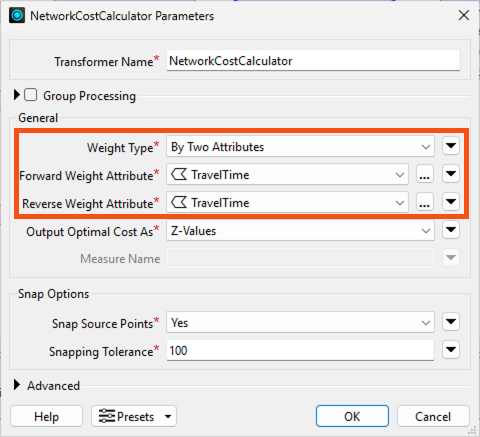The image size is (480, 437).
Task: Open the Weight Type dropdown
Action: coord(300,146)
